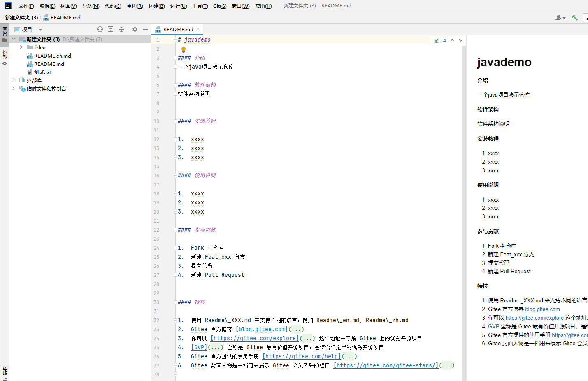Click the collapse all icon in project panel
This screenshot has width=588, height=381.
pyautogui.click(x=121, y=29)
